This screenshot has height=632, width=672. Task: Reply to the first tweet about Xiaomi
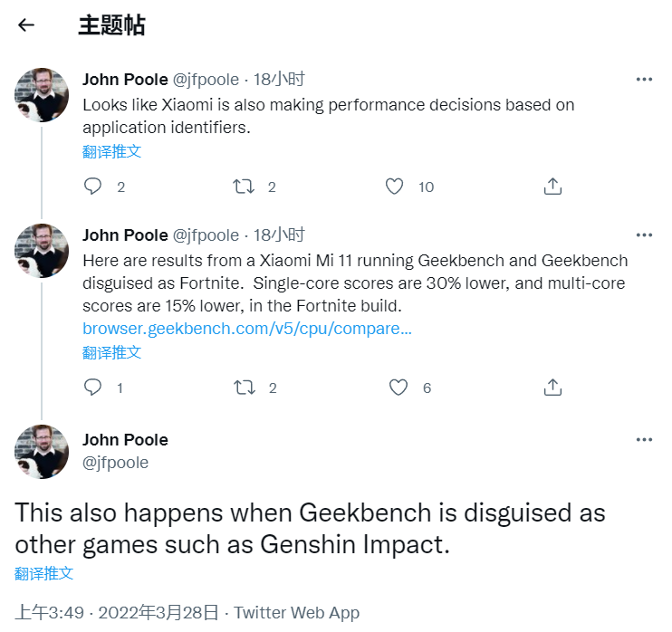[x=92, y=187]
